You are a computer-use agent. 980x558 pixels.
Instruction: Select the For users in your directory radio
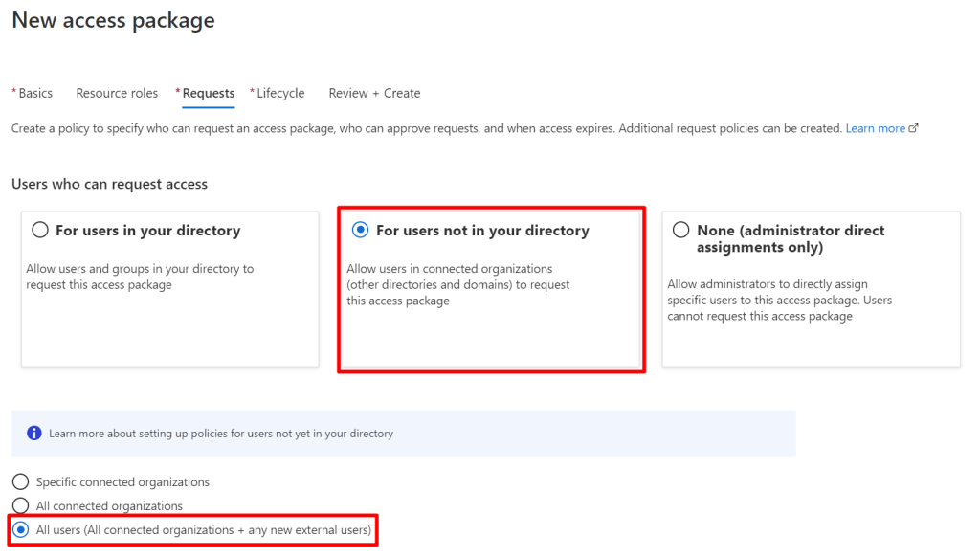point(40,230)
